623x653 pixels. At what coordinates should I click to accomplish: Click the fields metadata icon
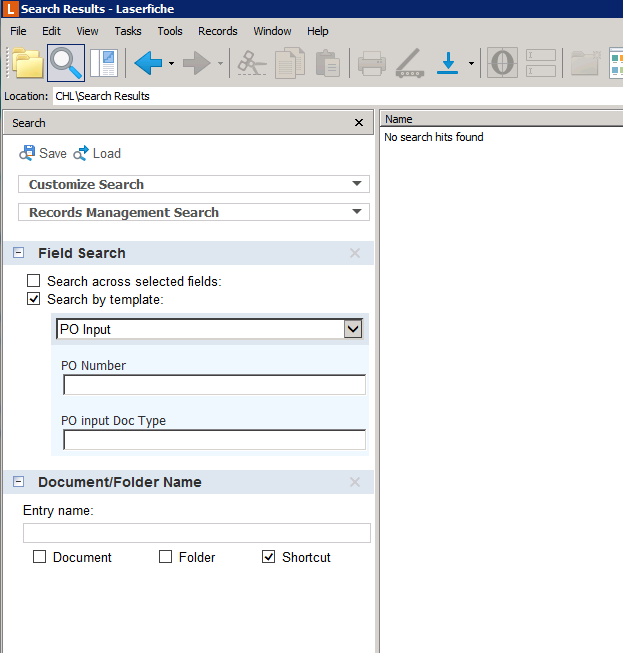pos(541,63)
